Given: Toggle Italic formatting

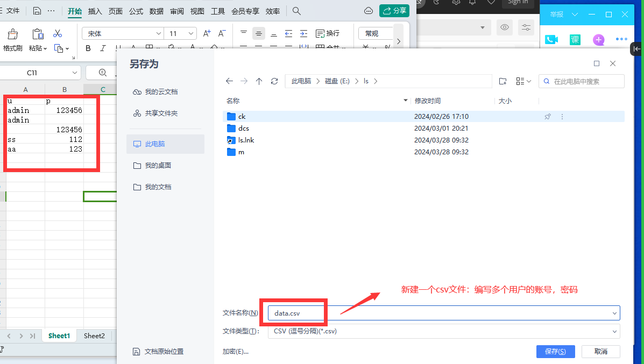Looking at the screenshot, I should coord(103,48).
